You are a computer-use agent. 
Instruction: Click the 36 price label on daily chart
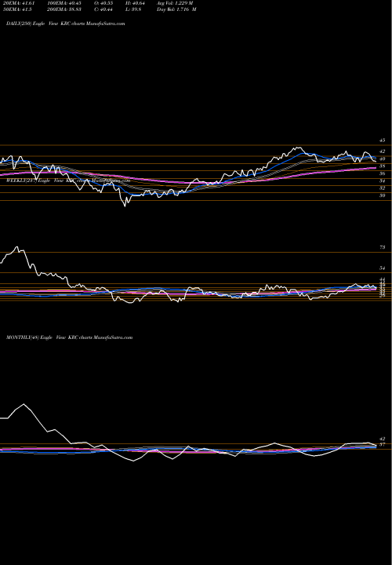pyautogui.click(x=383, y=173)
